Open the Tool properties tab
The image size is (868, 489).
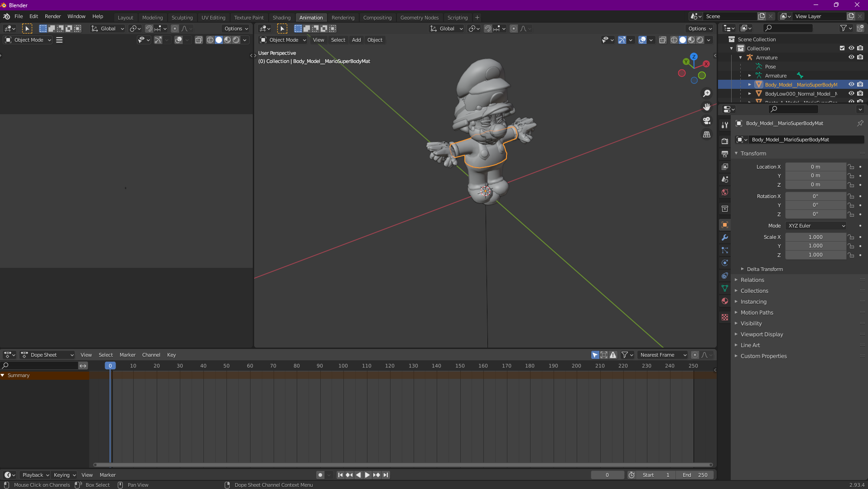tap(725, 125)
